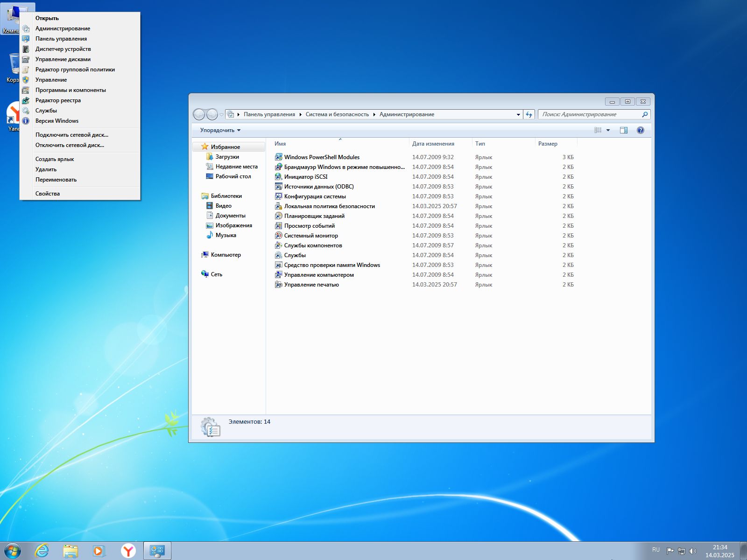The width and height of the screenshot is (747, 560).
Task: Select Управление печатью icon
Action: click(x=278, y=285)
